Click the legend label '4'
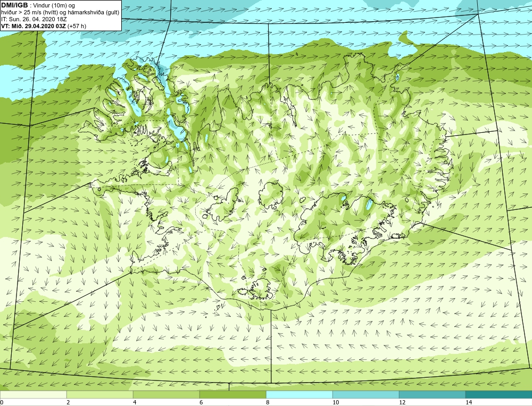The image size is (532, 406). tap(135, 402)
